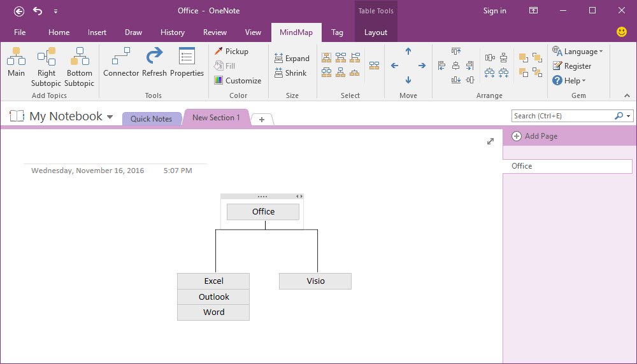Viewport: 637px width, 364px height.
Task: Open the Quick Notes section
Action: 151,119
